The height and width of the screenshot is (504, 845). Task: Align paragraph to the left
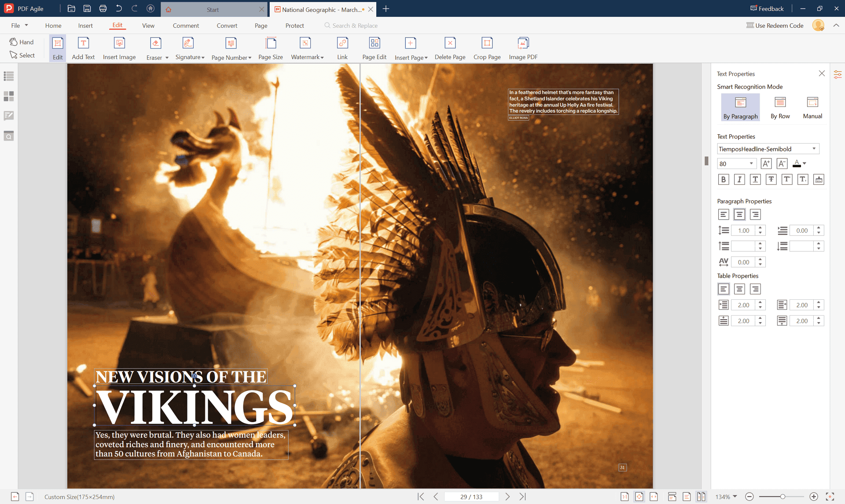click(724, 214)
